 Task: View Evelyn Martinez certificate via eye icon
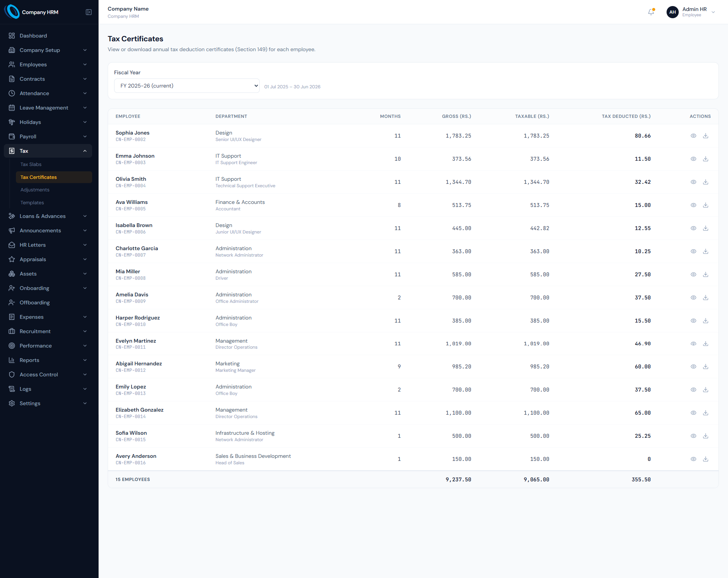(x=693, y=344)
